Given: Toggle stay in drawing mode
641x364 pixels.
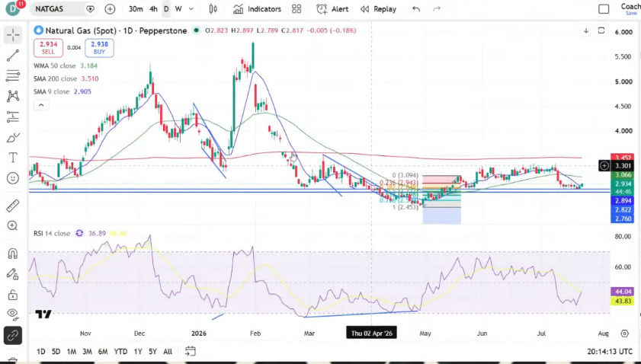Looking at the screenshot, I should tap(13, 273).
